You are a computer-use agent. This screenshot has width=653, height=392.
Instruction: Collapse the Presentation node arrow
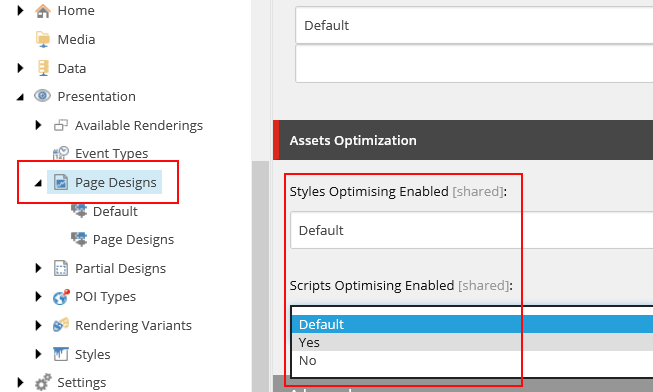[x=20, y=97]
